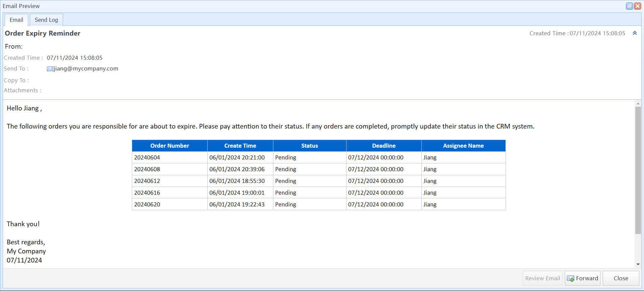The image size is (644, 291).
Task: Click create time 06/01/2024 20:39:06
Action: point(237,169)
